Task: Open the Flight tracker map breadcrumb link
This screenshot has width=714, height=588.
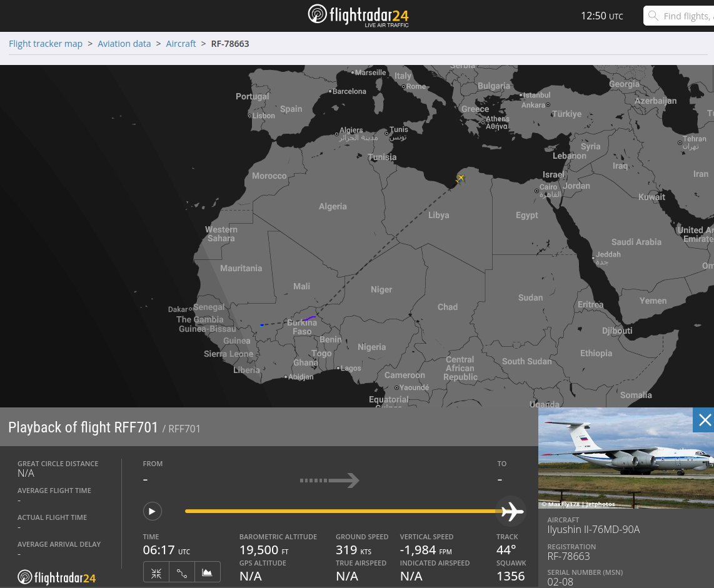Action: tap(46, 44)
